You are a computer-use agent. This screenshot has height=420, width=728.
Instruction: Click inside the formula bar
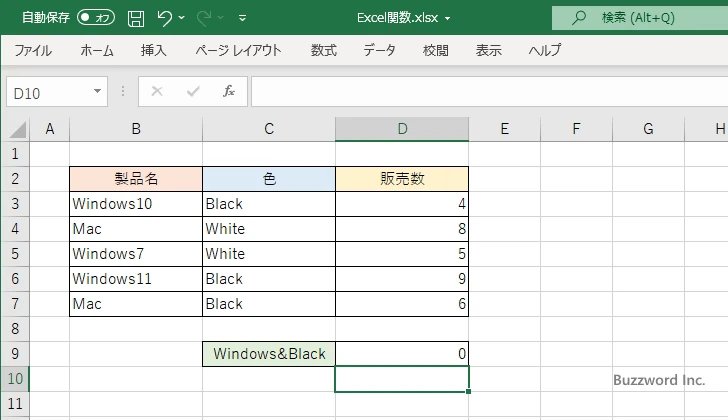490,92
